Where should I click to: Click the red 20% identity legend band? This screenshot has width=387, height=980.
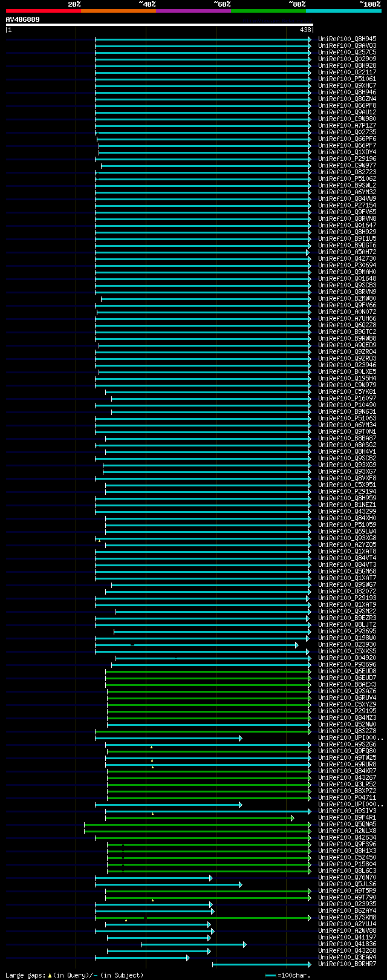point(43,11)
